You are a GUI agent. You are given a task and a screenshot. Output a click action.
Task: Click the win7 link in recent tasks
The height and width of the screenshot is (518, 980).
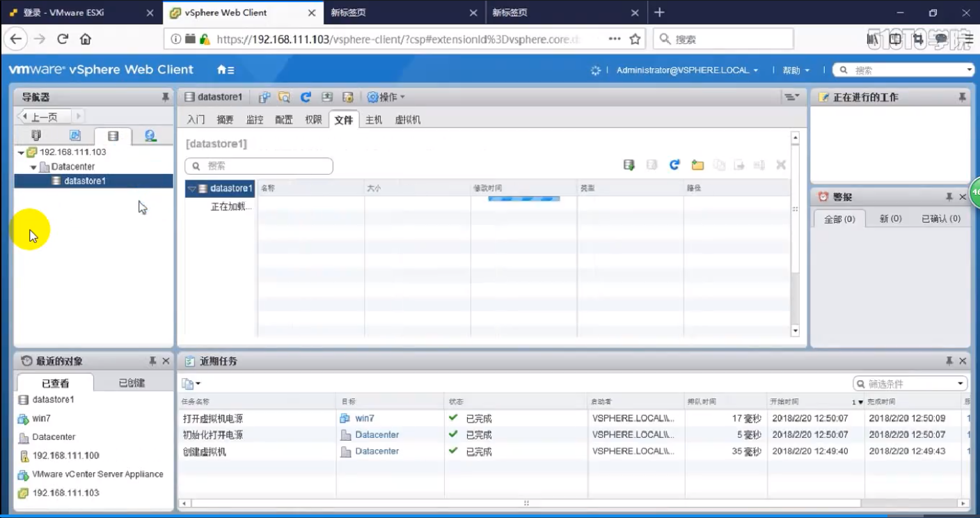point(364,418)
